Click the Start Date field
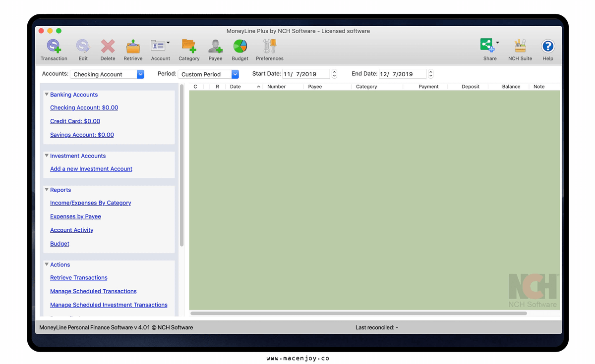Image resolution: width=595 pixels, height=364 pixels. tap(306, 74)
